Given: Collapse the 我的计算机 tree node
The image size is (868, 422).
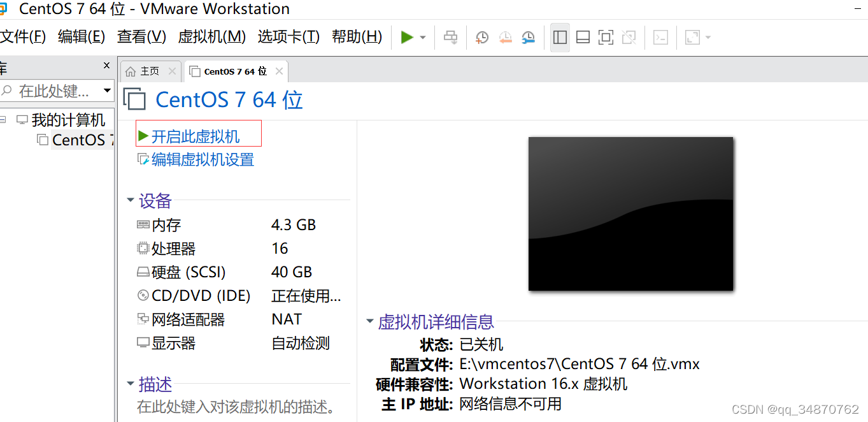Looking at the screenshot, I should click(3, 119).
